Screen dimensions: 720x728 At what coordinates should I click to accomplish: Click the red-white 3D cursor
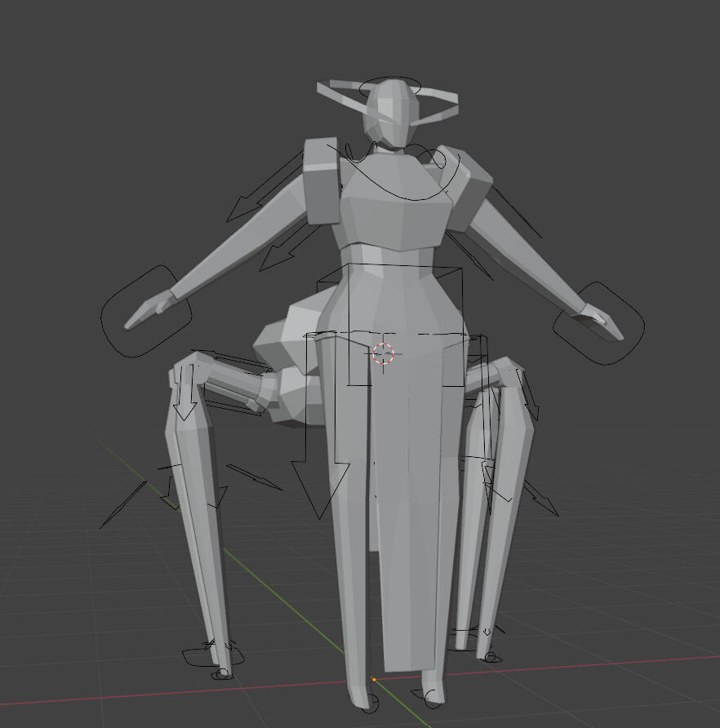point(383,353)
